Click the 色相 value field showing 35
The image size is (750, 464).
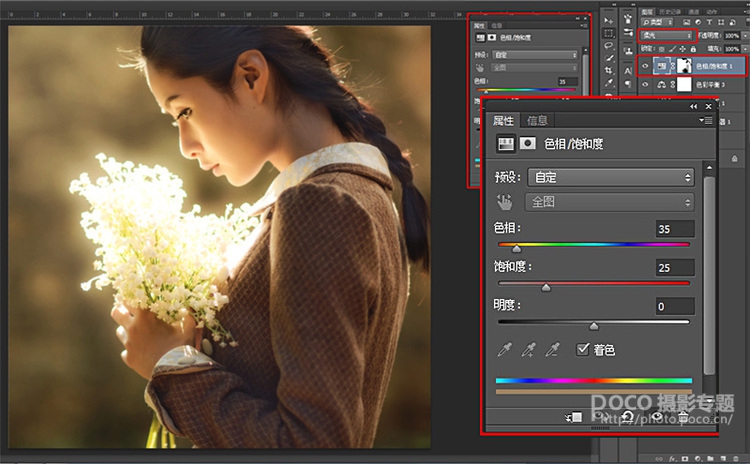pos(675,229)
